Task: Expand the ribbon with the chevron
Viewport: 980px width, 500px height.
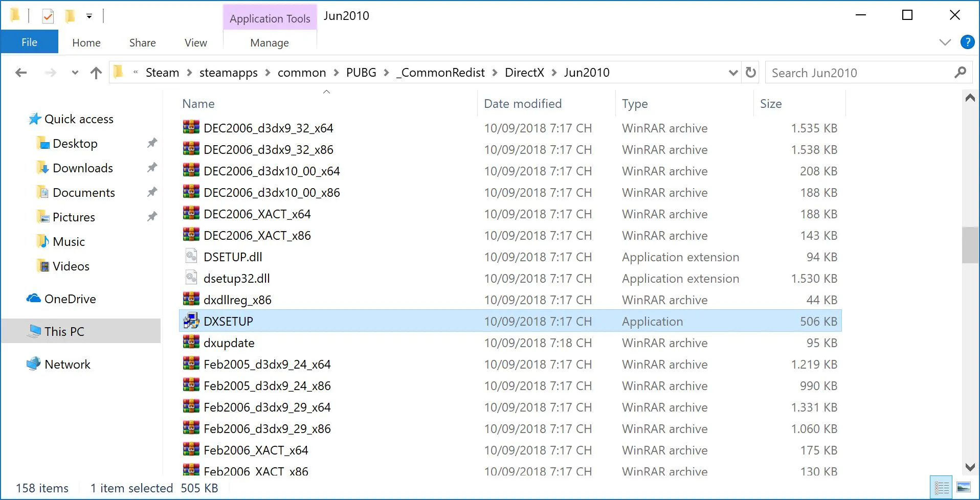Action: click(945, 42)
